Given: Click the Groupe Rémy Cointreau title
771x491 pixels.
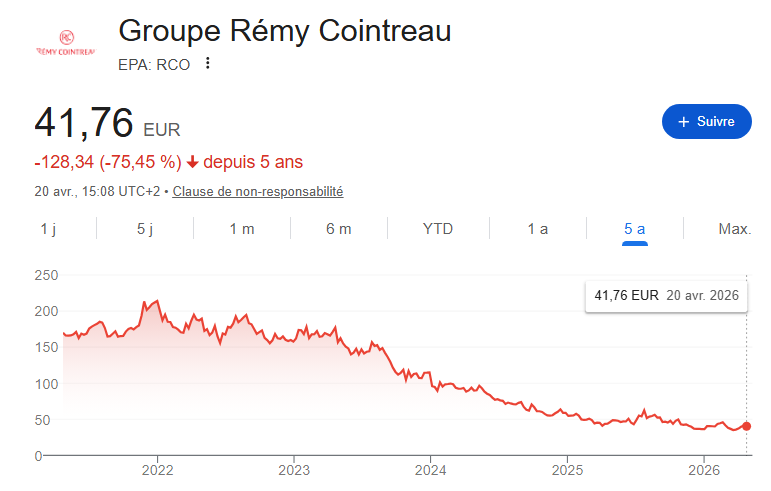Looking at the screenshot, I should click(285, 31).
